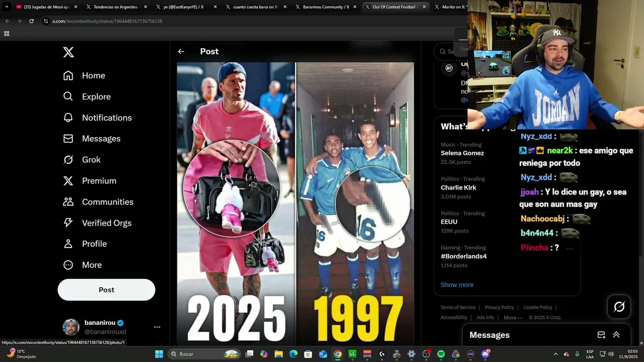Switch to Bananirou Community tab
This screenshot has width=644, height=362.
pyautogui.click(x=327, y=7)
